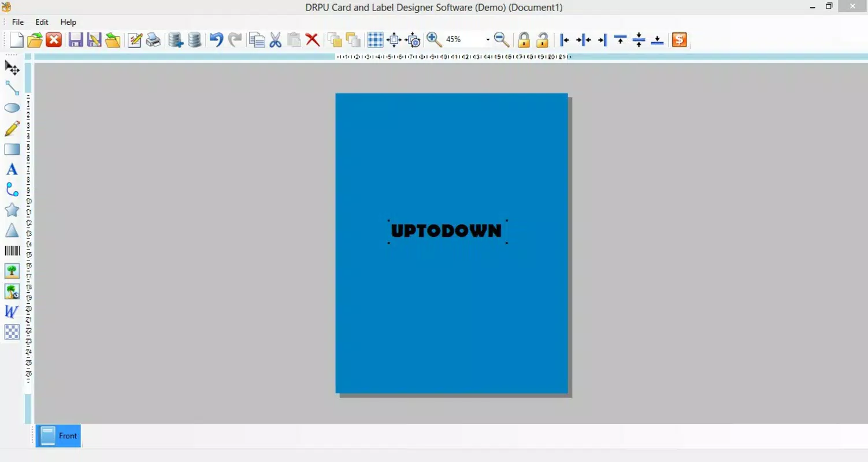The width and height of the screenshot is (868, 462).
Task: Select the Line drawing tool
Action: point(12,88)
